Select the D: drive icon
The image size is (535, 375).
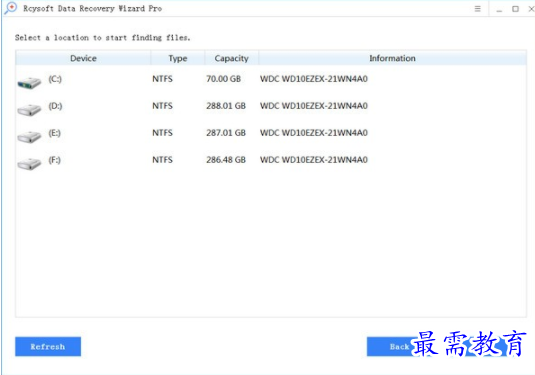(x=29, y=110)
